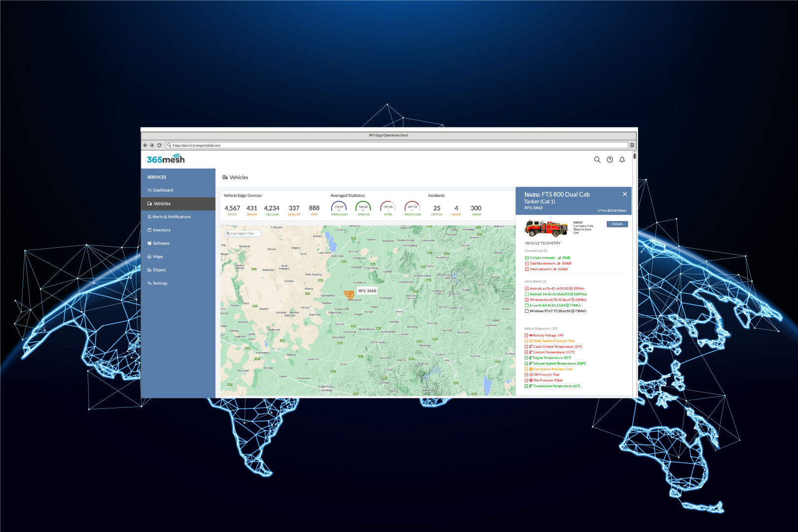Click the fire truck thumbnail image
This screenshot has height=532, width=798.
546,228
